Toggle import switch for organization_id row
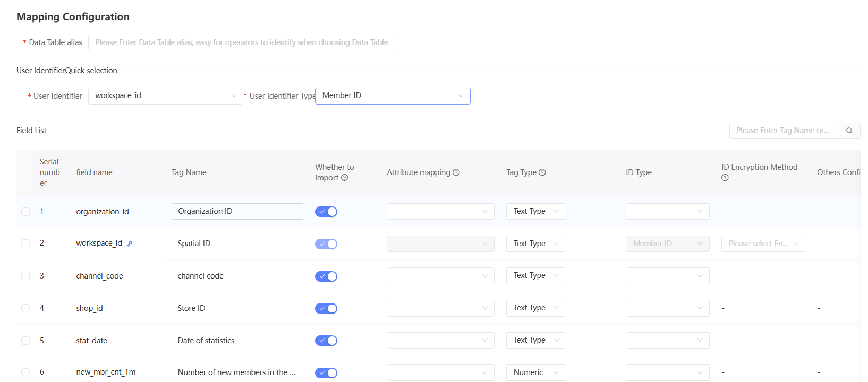Screen dimensions: 868x382 point(326,212)
